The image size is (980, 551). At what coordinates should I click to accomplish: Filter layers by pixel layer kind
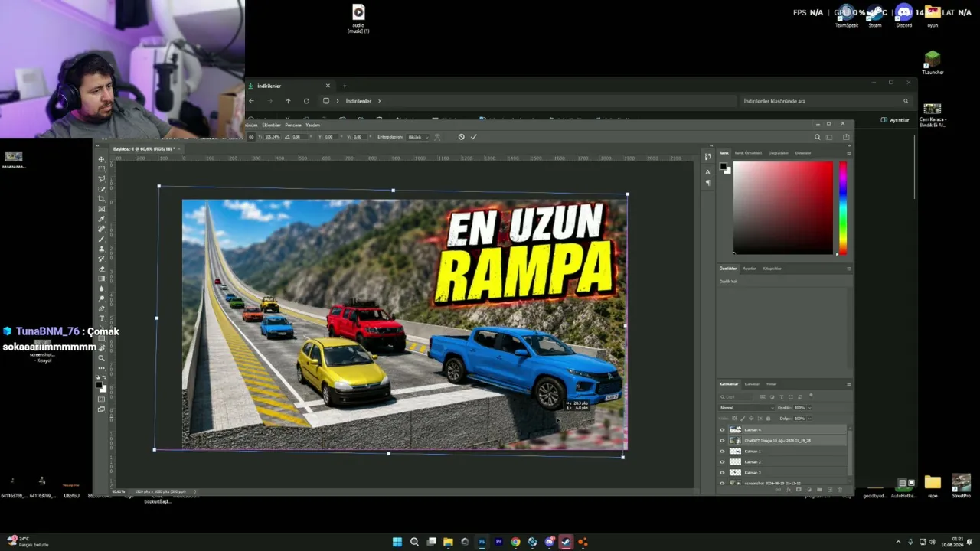(763, 397)
